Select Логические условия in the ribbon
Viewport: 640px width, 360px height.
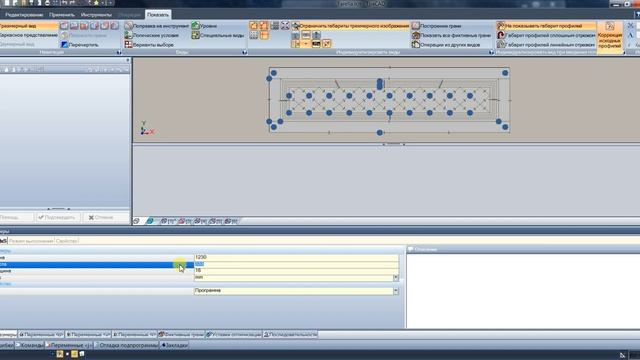(x=152, y=35)
